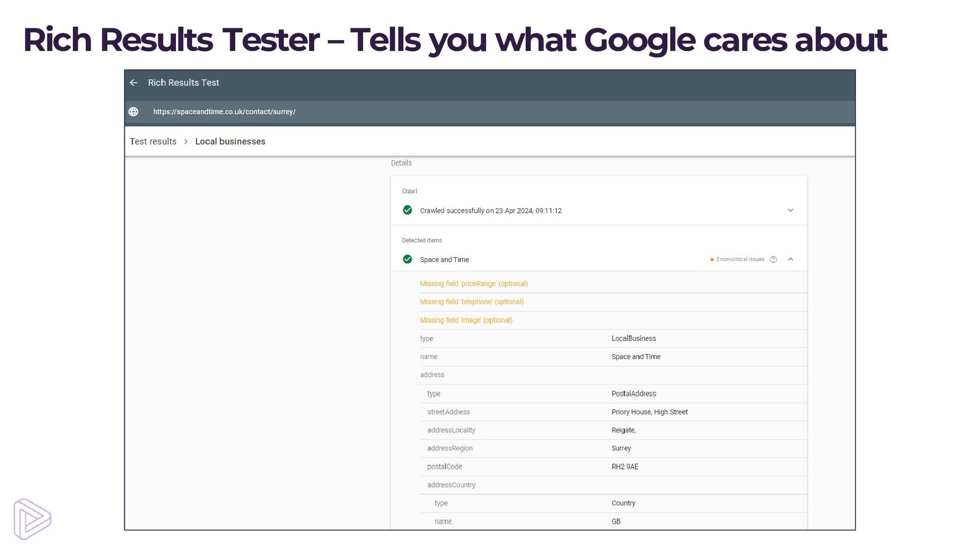Click the '3 non-critical issues' label
980x551 pixels.
(x=740, y=260)
